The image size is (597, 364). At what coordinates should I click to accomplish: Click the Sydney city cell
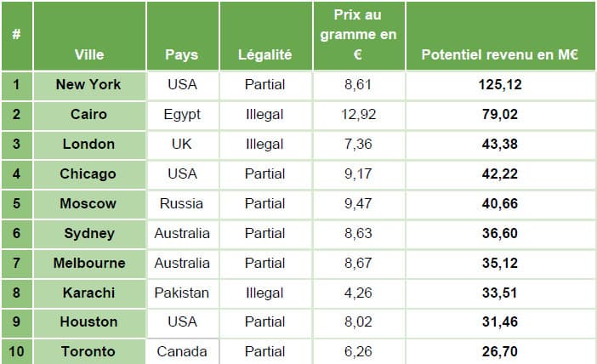(x=88, y=233)
